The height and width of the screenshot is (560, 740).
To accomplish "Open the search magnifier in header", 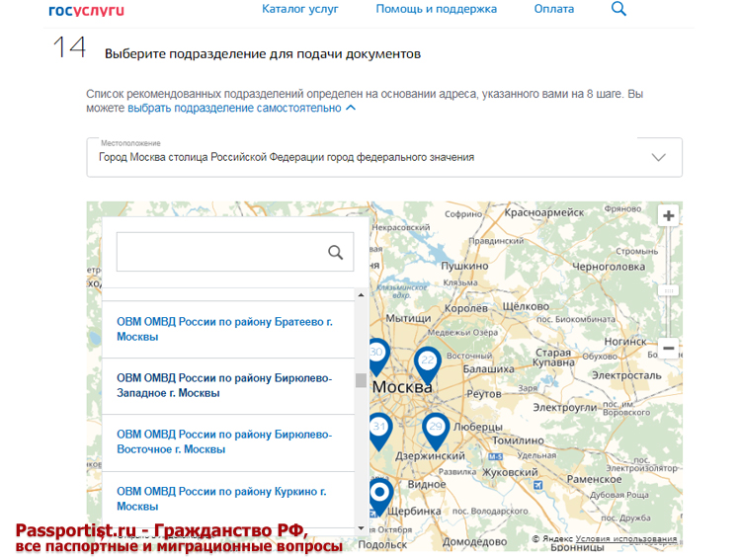I will coord(618,9).
